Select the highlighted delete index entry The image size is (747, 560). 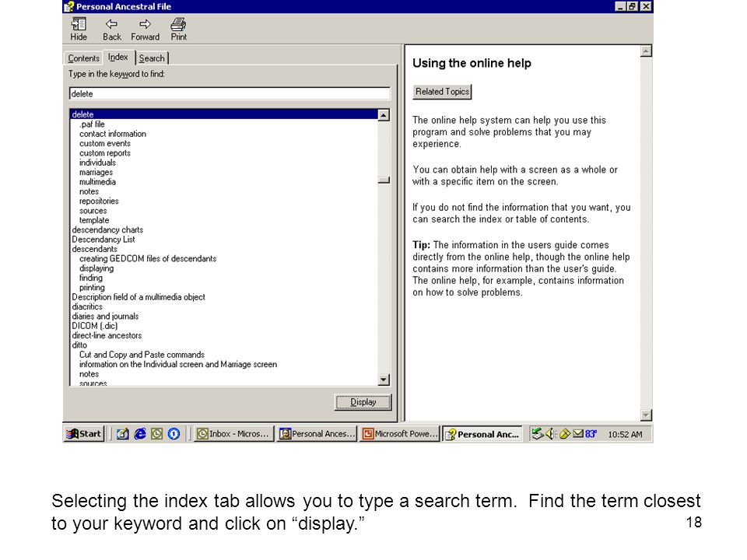click(224, 114)
